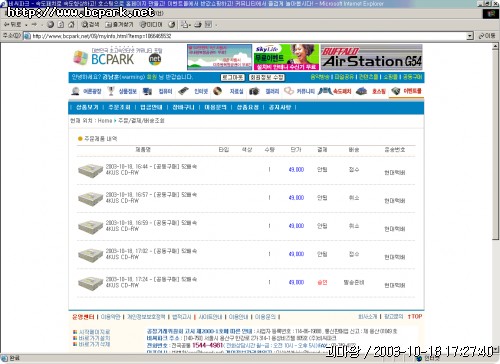Select the 주문조회 menu item

(x=119, y=107)
